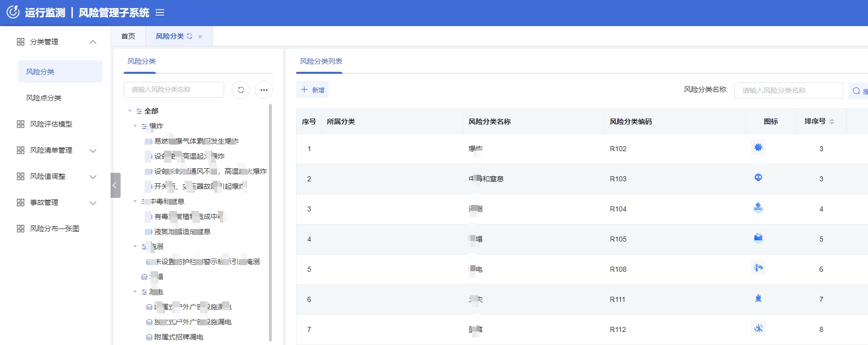Open 风险点分类 in the sidebar
This screenshot has width=868, height=345.
click(x=44, y=98)
